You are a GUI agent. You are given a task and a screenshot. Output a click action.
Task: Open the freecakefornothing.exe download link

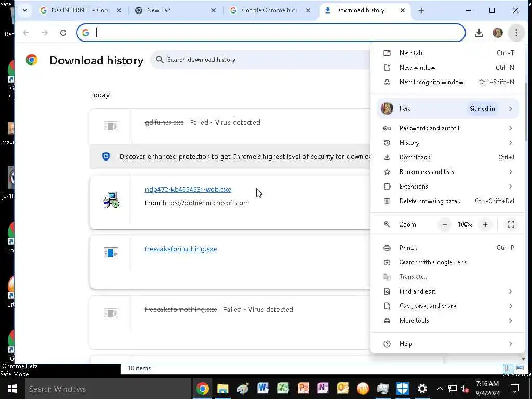coord(180,249)
